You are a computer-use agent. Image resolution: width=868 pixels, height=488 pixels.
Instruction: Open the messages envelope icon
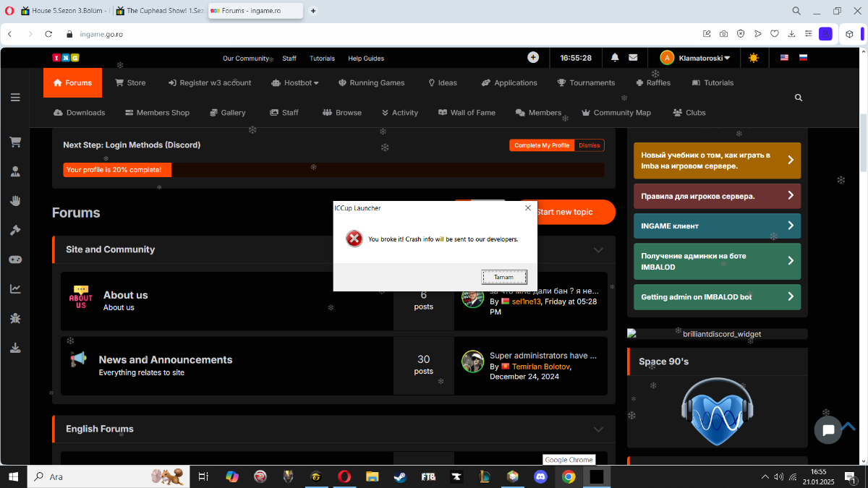pos(633,58)
